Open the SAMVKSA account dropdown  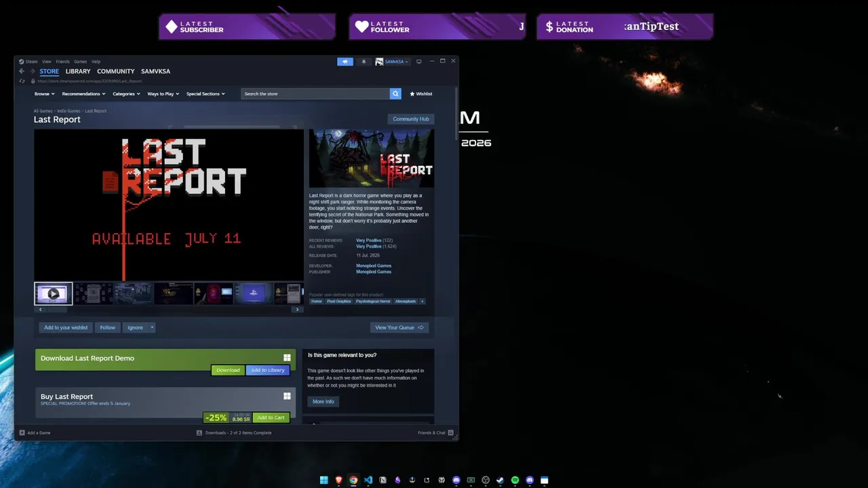392,62
